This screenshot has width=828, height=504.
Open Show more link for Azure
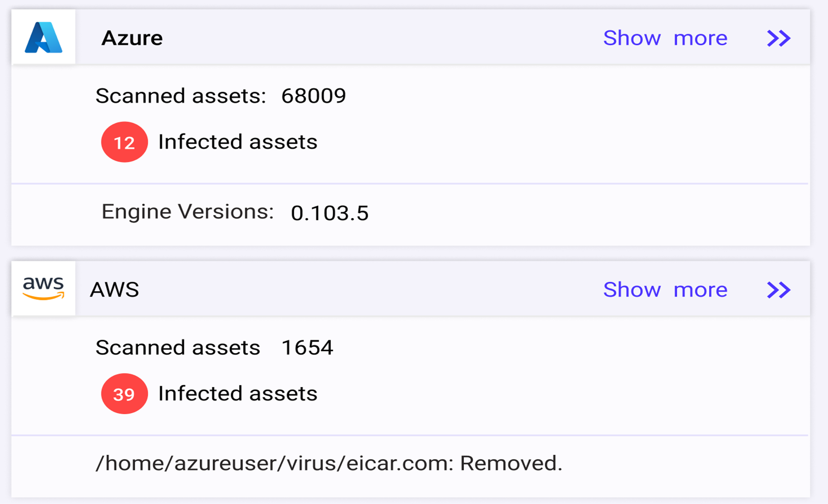click(665, 38)
